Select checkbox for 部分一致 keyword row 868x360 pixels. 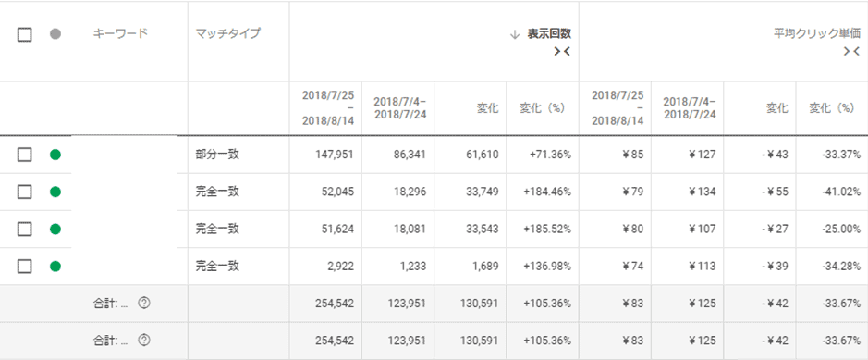click(x=24, y=155)
